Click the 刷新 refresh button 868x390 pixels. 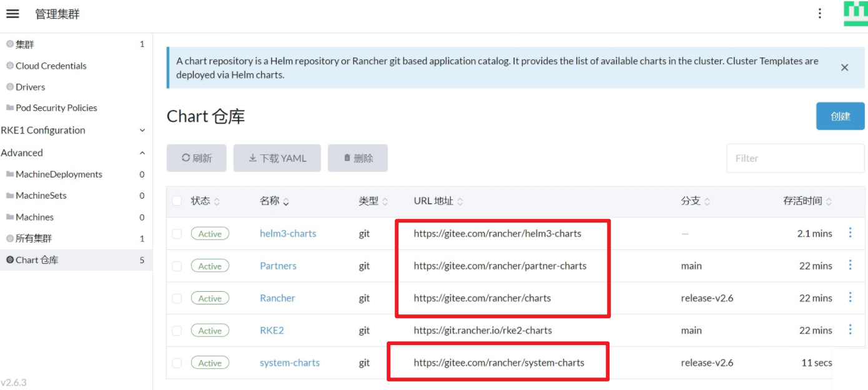[196, 158]
